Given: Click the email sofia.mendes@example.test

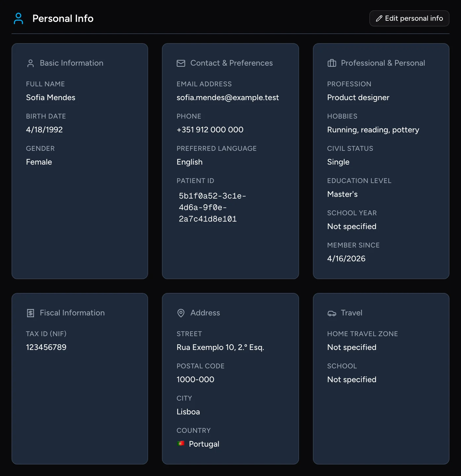Looking at the screenshot, I should pos(228,97).
